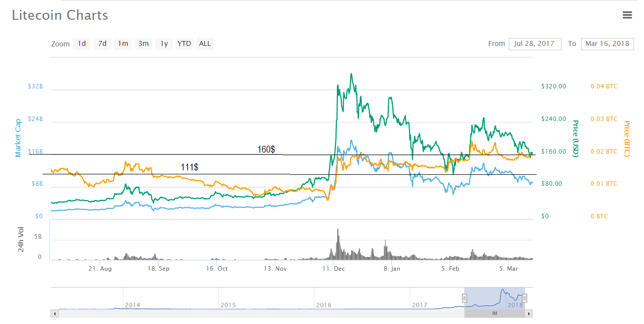This screenshot has height=324, width=644.
Task: Click the 21. Aug date label
Action: 100,269
